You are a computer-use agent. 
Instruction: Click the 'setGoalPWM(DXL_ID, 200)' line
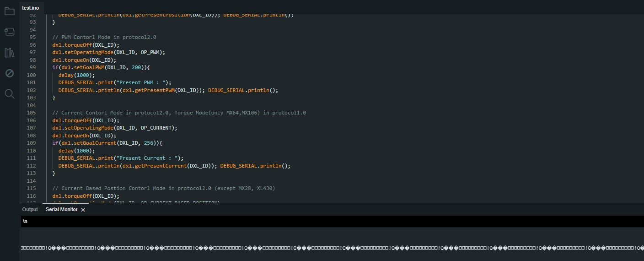coord(101,67)
